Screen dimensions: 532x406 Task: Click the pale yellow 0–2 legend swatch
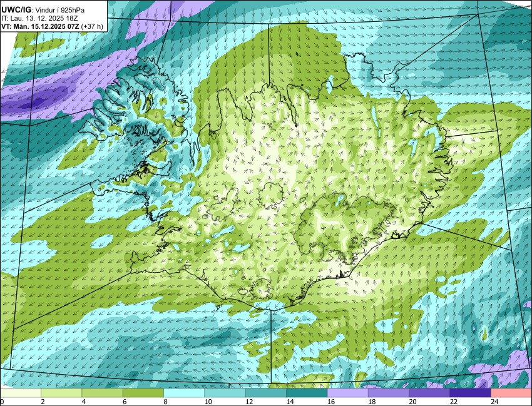pyautogui.click(x=21, y=393)
